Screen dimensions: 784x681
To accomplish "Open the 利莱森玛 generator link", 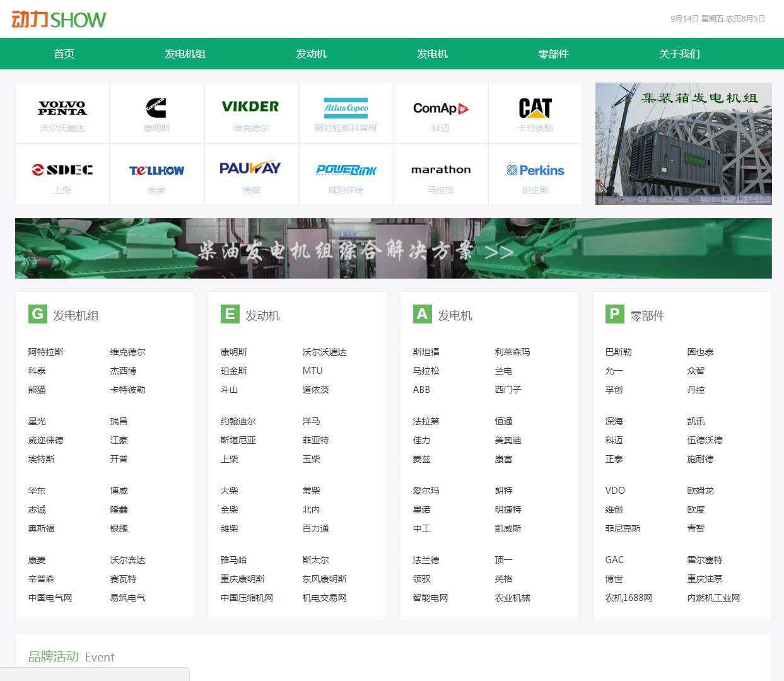I will (513, 352).
